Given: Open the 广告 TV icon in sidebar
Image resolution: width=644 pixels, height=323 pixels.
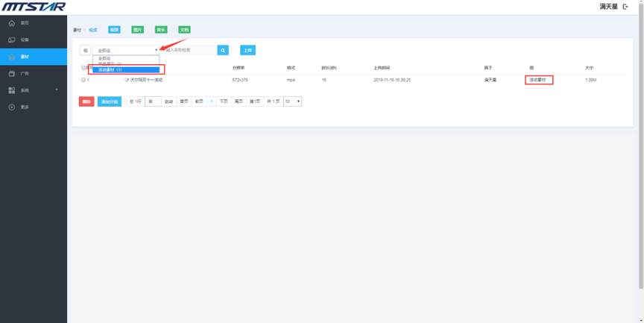Looking at the screenshot, I should (x=12, y=74).
